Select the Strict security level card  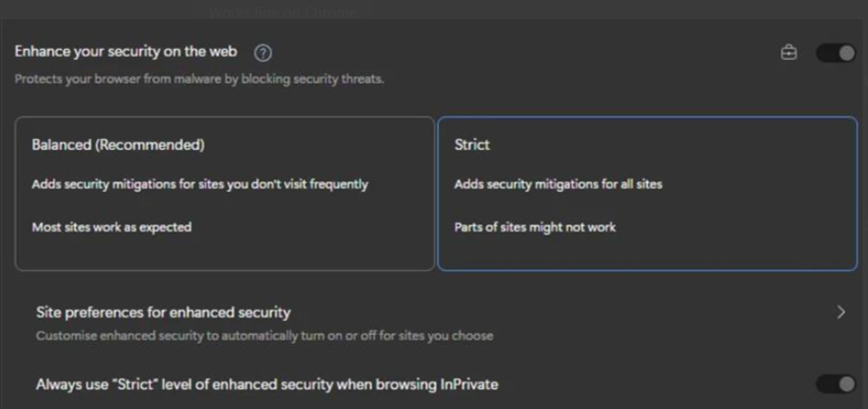tap(647, 193)
